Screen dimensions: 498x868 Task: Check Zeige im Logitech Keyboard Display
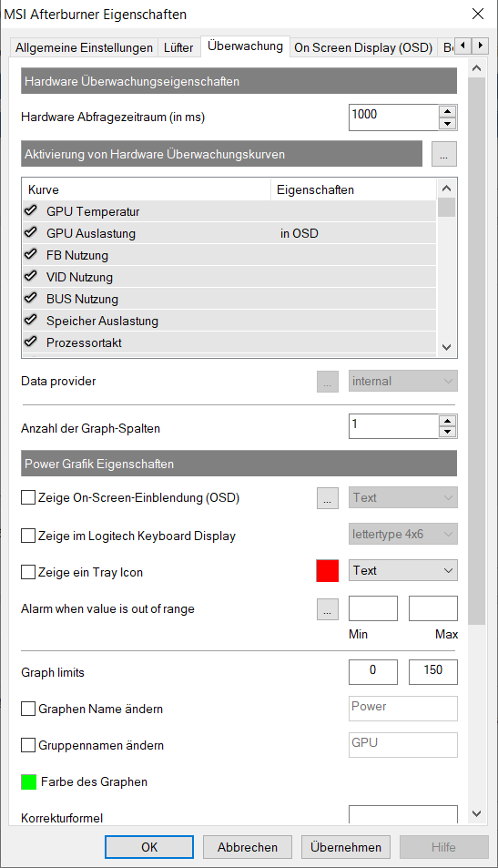pos(28,536)
